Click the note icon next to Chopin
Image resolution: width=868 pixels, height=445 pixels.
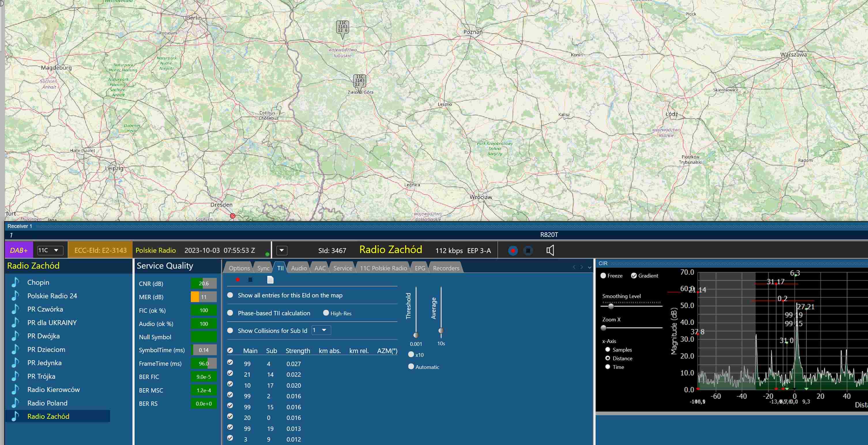[x=15, y=282]
